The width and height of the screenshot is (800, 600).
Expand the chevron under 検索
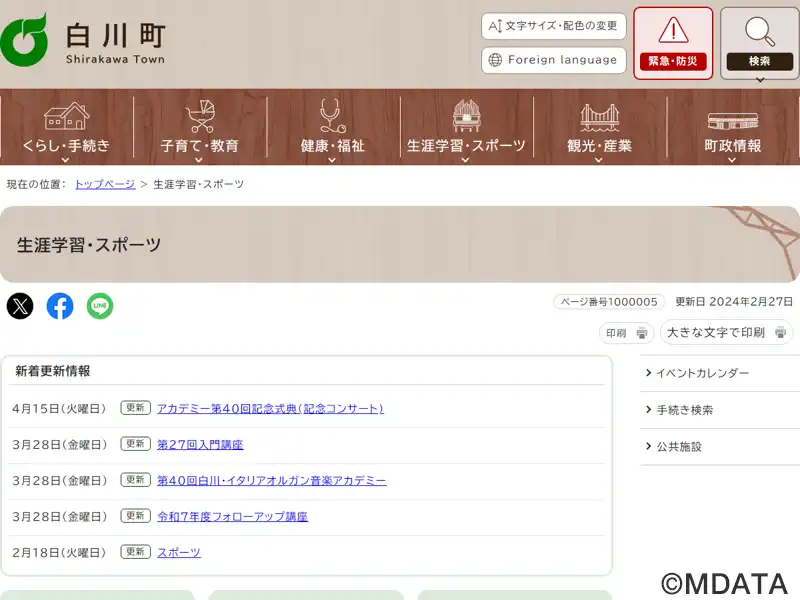tap(760, 80)
